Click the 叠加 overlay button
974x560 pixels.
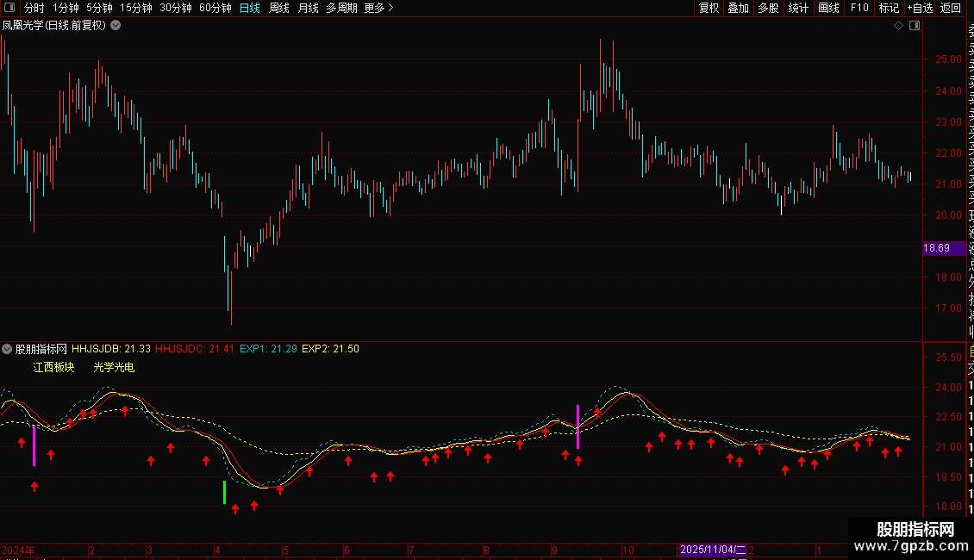tap(739, 8)
